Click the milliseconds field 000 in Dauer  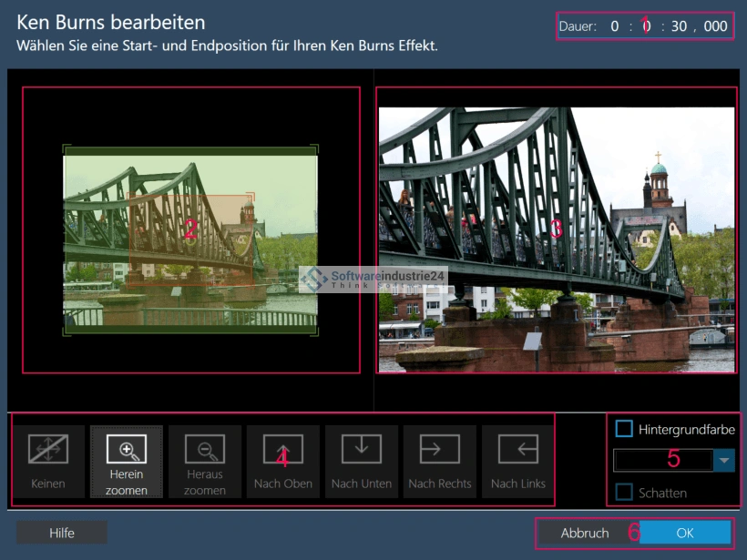click(x=715, y=26)
